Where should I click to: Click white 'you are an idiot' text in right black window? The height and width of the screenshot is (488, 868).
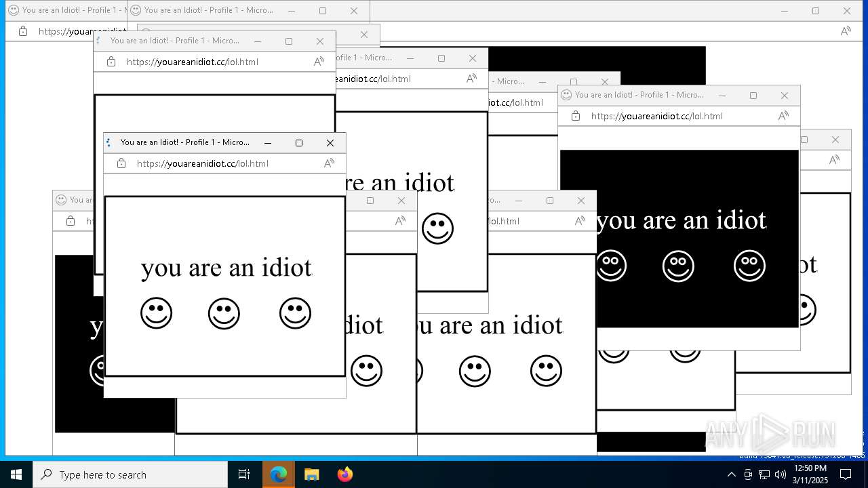click(682, 221)
